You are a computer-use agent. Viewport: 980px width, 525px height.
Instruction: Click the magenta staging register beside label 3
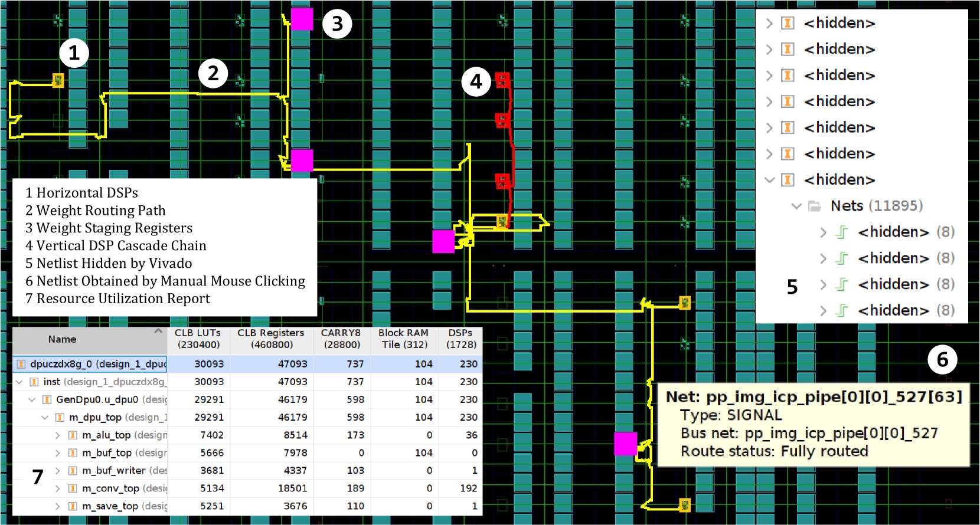[x=302, y=19]
